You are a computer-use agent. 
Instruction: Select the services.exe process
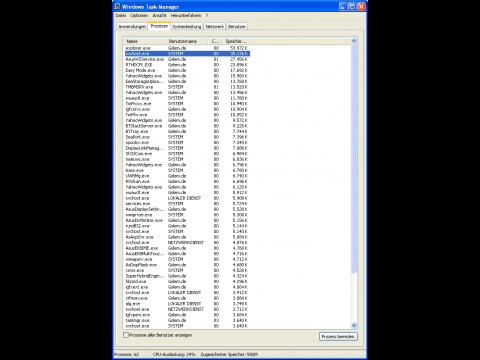(x=187, y=204)
